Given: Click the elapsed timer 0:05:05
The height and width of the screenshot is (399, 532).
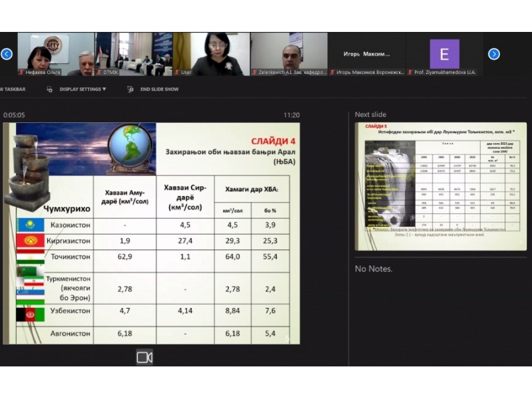Looking at the screenshot, I should [x=14, y=115].
